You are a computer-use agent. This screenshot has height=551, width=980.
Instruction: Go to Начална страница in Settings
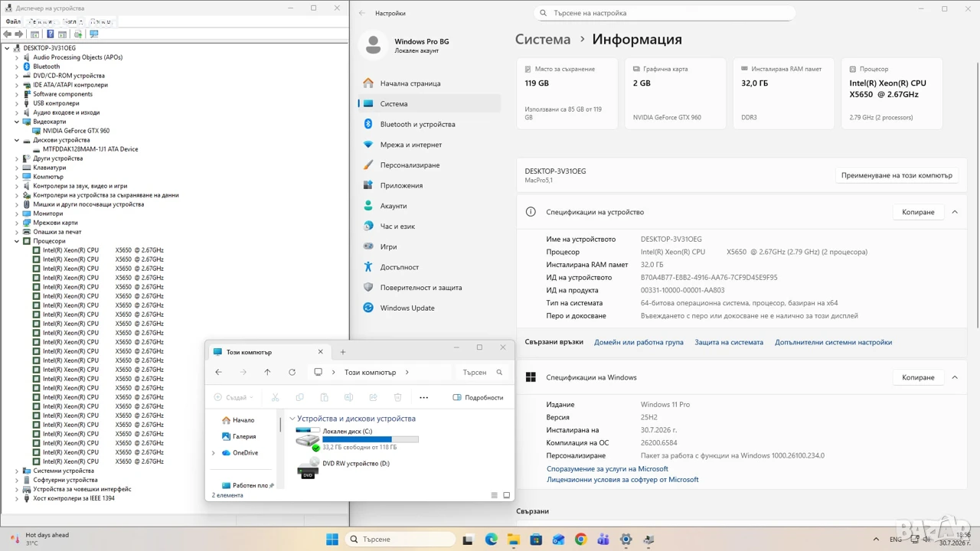[x=430, y=83]
